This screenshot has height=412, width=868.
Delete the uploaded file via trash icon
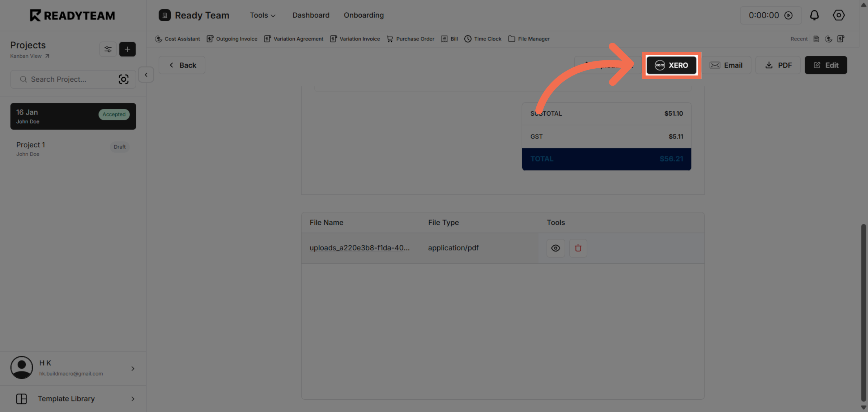pos(578,248)
